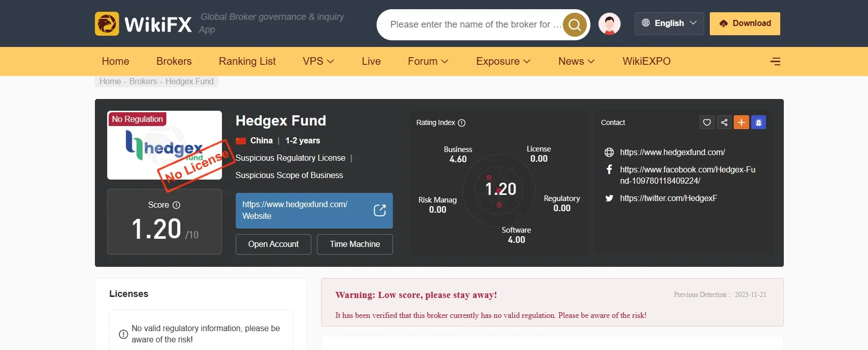Viewport: 868px width, 350px height.
Task: Click the WikiFX wordmark text
Action: (158, 24)
